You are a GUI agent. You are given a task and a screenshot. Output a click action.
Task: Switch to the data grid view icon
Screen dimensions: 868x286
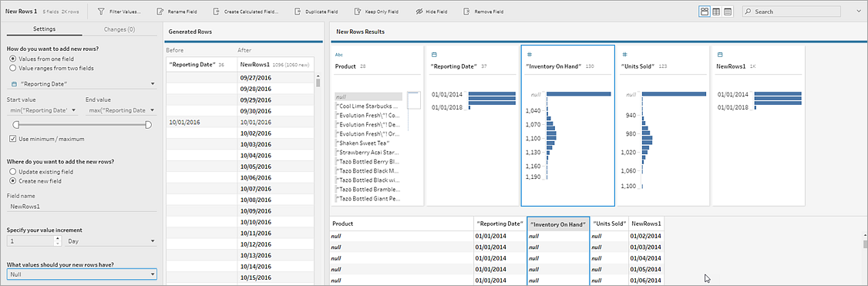click(716, 11)
